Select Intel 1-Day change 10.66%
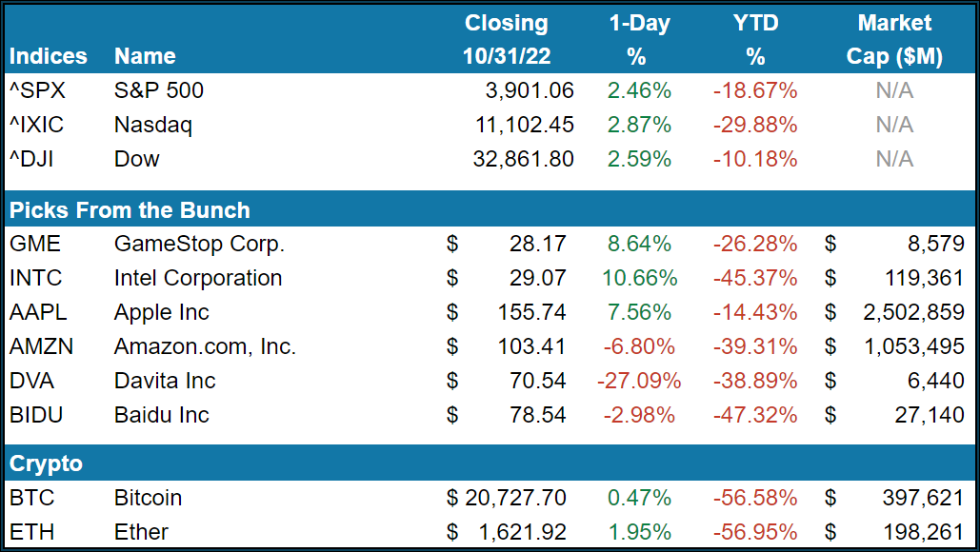This screenshot has width=980, height=552. 638,279
